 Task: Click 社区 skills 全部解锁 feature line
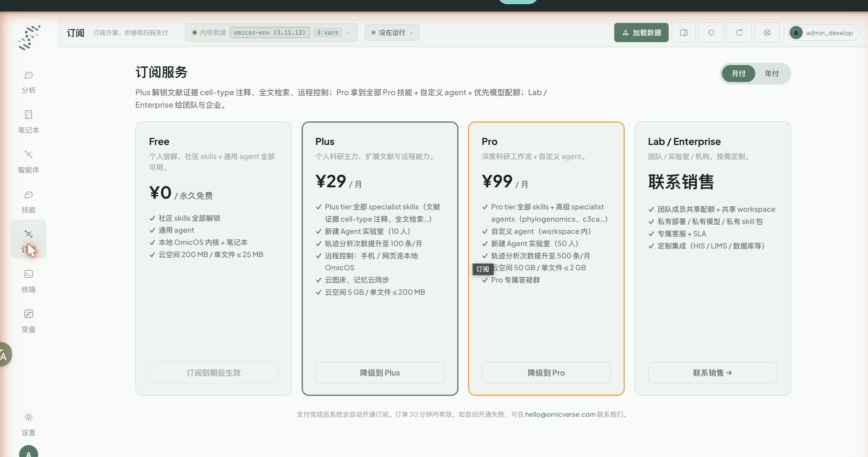[x=189, y=218]
